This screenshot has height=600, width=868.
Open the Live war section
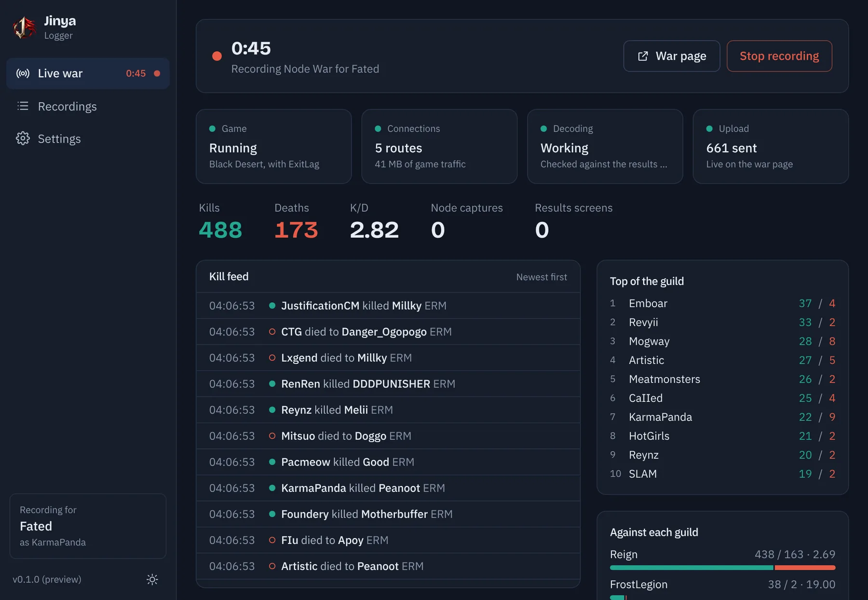pos(88,73)
